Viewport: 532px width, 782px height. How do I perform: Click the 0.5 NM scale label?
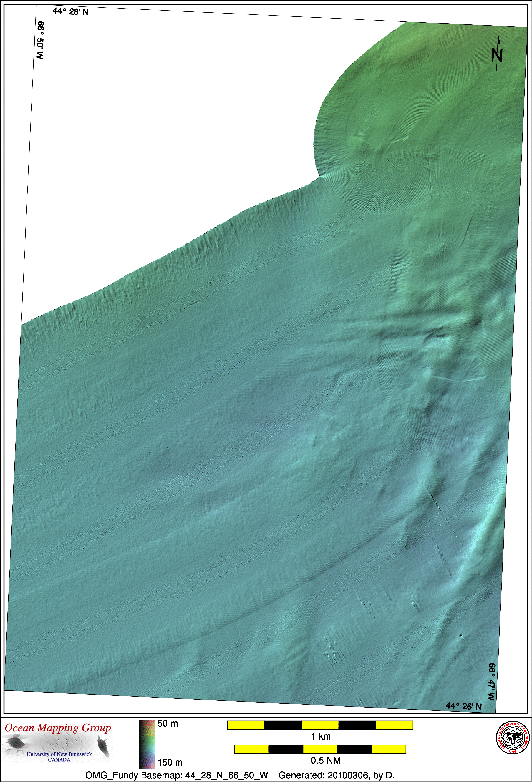click(325, 760)
